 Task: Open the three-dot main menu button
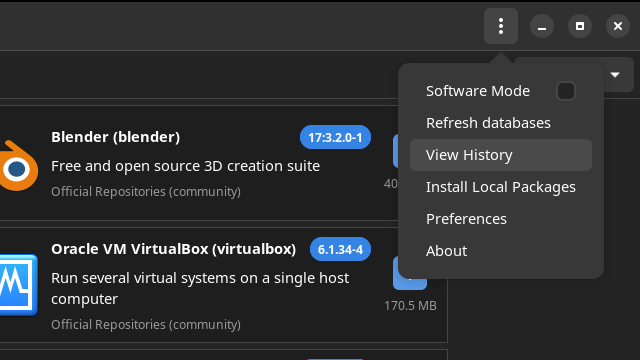(x=501, y=26)
